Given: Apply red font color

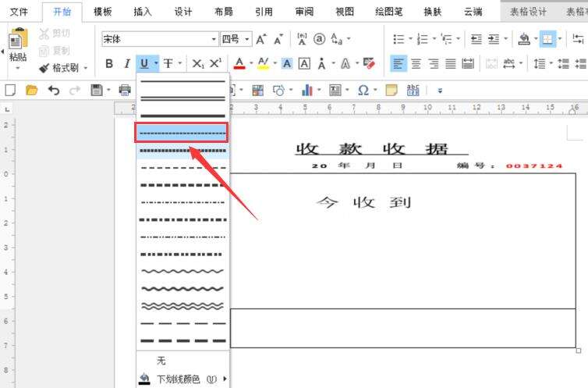Looking at the screenshot, I should 239,64.
